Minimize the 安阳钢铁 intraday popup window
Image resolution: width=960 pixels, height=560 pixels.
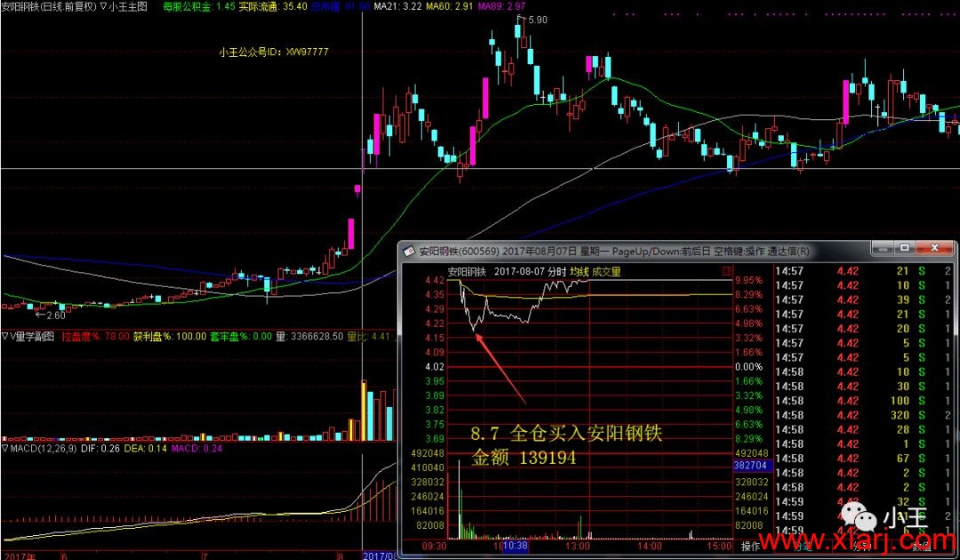click(883, 249)
